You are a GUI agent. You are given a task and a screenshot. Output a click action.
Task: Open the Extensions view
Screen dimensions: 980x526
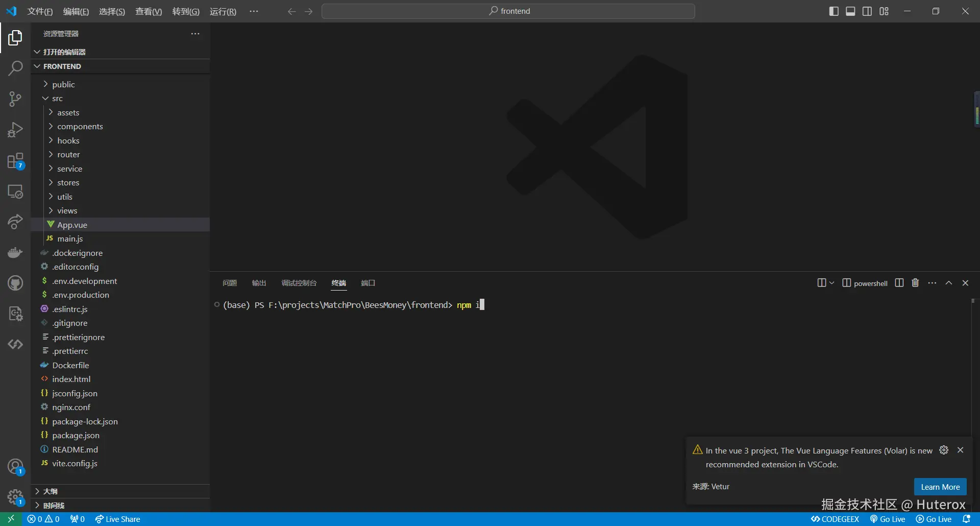[15, 161]
